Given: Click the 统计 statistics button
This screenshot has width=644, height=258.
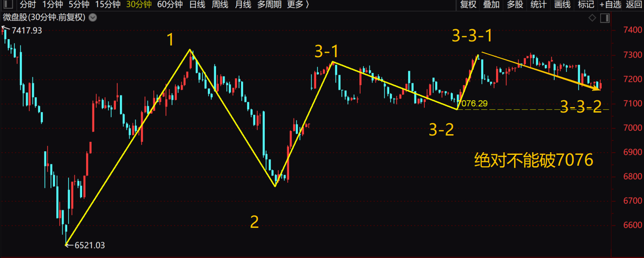Looking at the screenshot, I should tap(539, 5).
